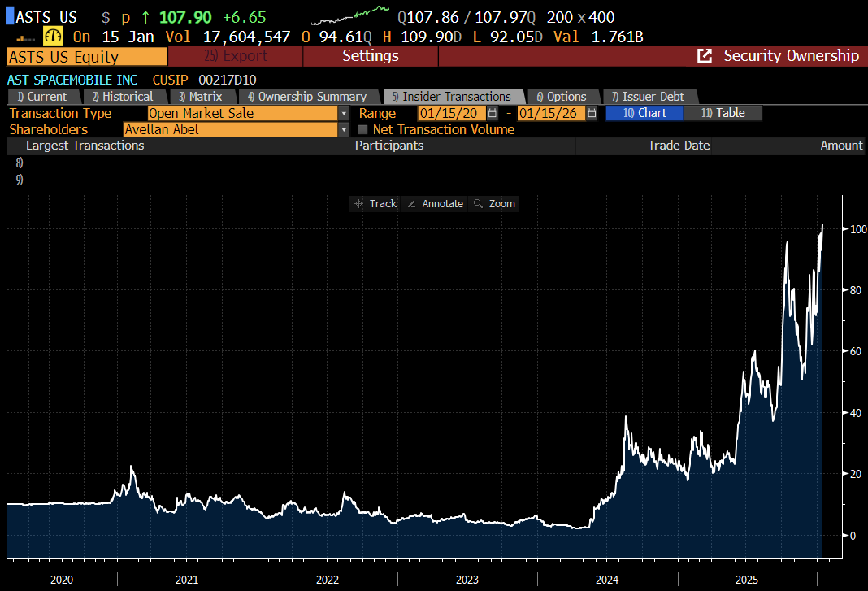Click the Amount column header

841,146
